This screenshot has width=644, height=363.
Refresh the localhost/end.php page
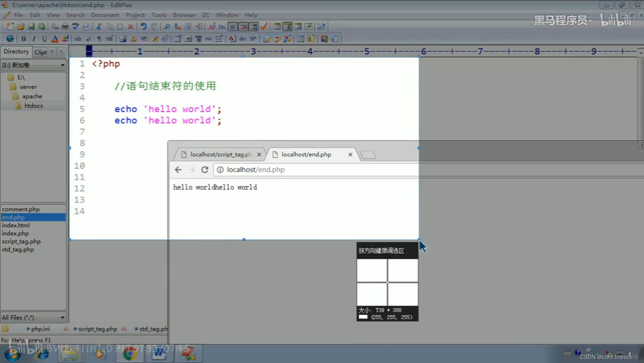pos(205,170)
